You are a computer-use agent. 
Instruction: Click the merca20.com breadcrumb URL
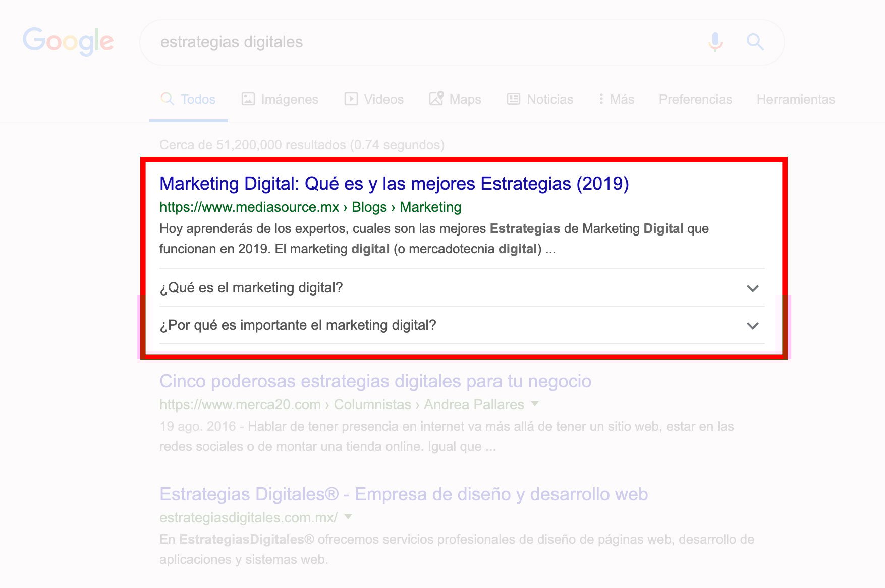342,405
